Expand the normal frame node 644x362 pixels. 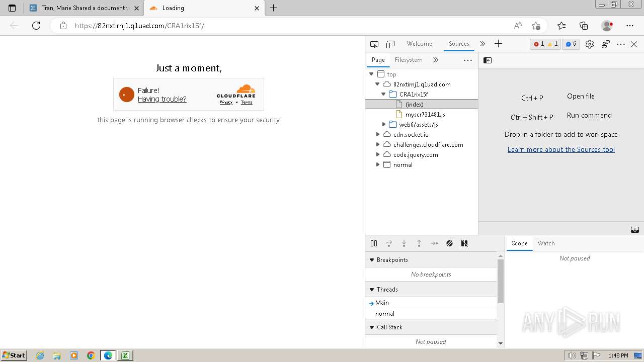[x=378, y=165]
